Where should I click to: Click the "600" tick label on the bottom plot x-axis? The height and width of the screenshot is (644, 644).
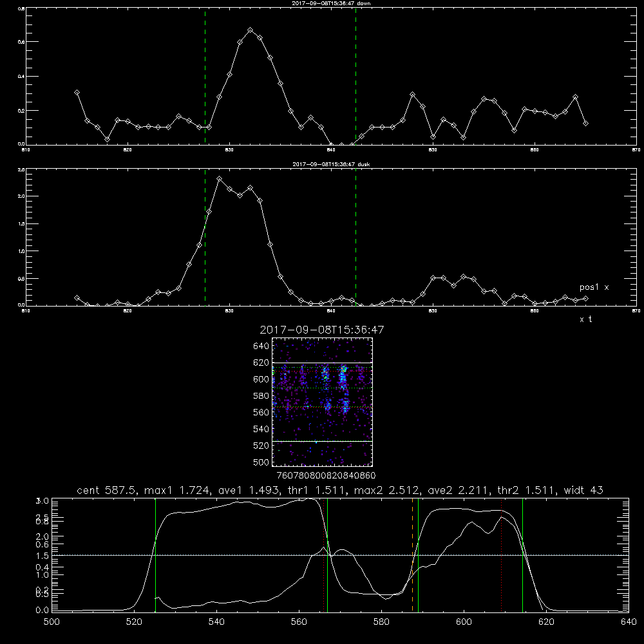pos(464,621)
